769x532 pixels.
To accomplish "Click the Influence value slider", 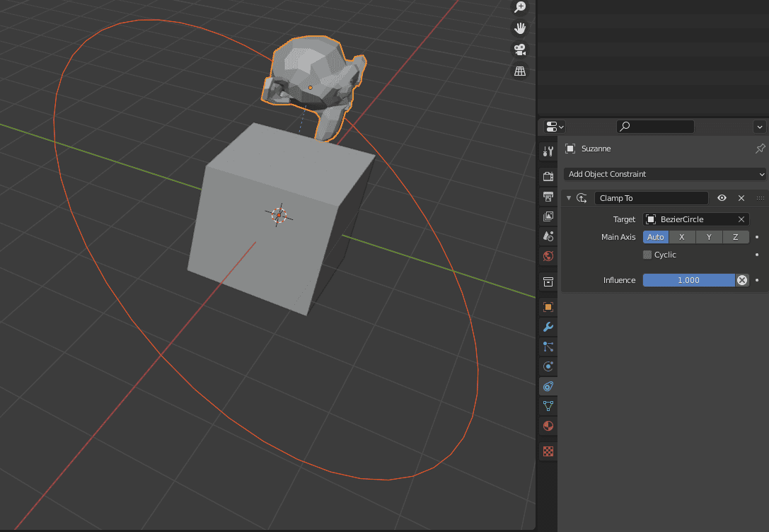I will coord(688,280).
